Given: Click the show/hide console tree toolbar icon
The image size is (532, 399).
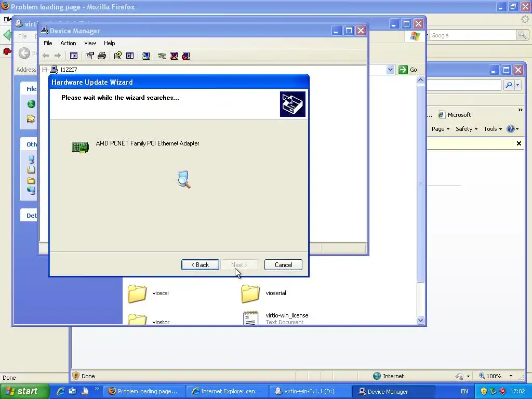Looking at the screenshot, I should [x=74, y=56].
